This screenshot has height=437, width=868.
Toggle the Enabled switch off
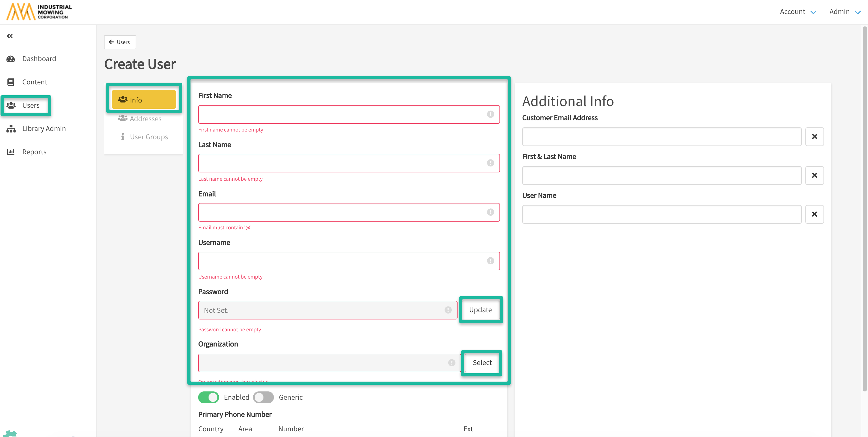point(208,397)
